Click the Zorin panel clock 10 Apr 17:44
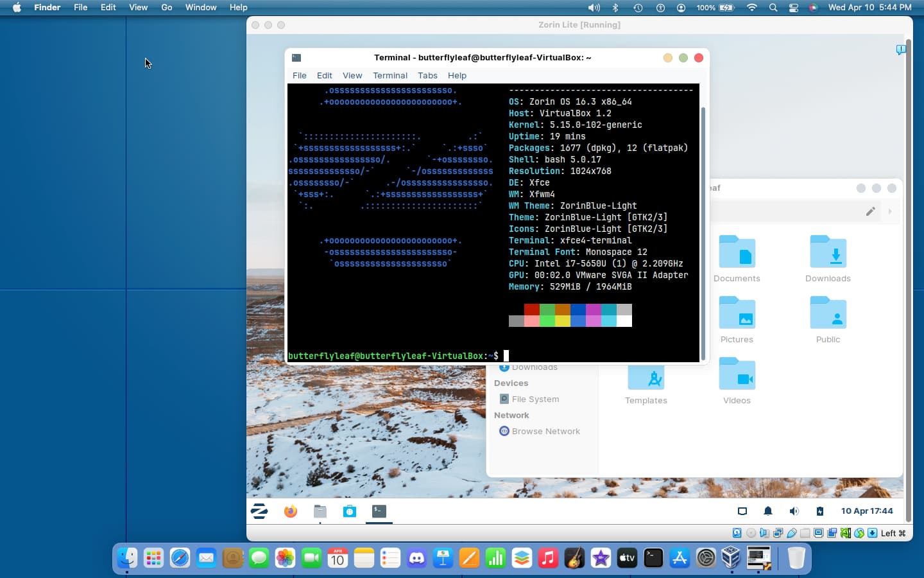The height and width of the screenshot is (578, 924). (x=867, y=511)
